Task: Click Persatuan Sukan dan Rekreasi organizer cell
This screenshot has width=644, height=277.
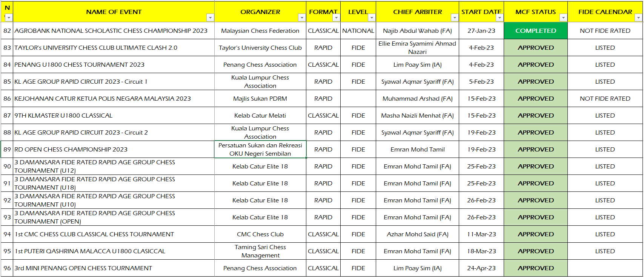Action: 260,150
